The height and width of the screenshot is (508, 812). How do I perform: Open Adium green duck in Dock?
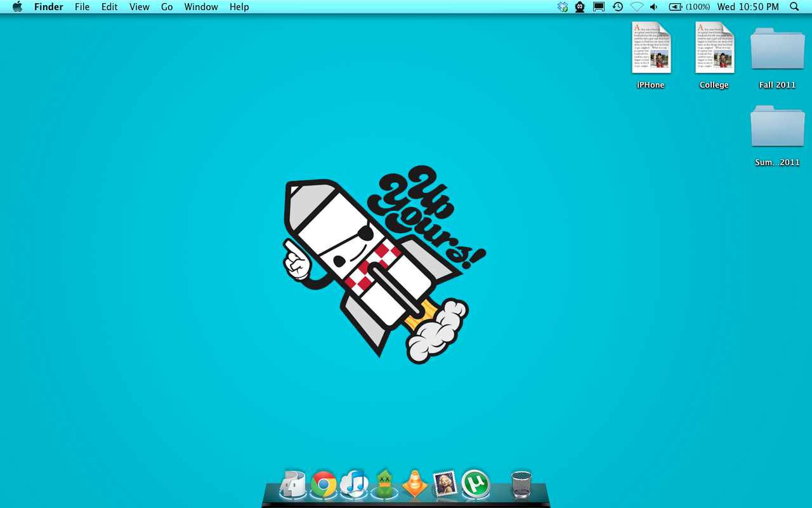[x=384, y=484]
